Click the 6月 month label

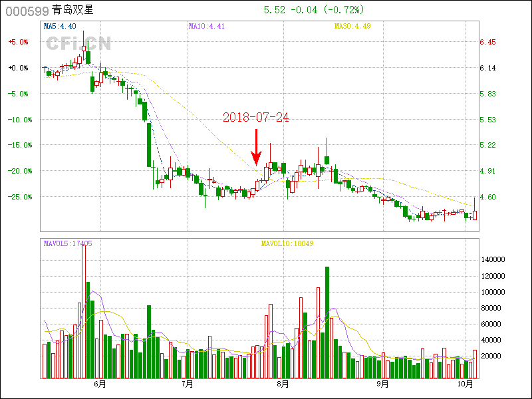pyautogui.click(x=100, y=384)
